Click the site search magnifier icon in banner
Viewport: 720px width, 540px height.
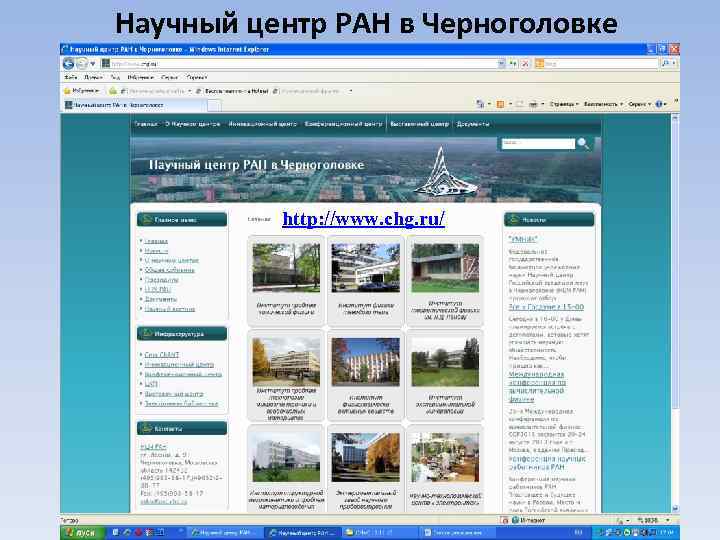(x=583, y=144)
